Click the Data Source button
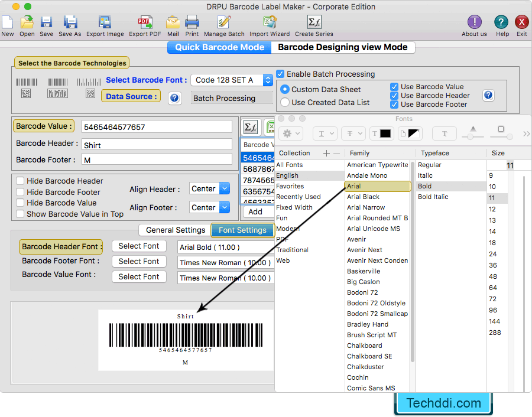This screenshot has height=417, width=532. (131, 97)
